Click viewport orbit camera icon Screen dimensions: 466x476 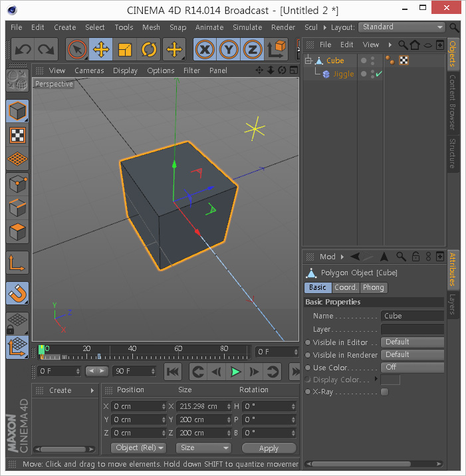282,70
